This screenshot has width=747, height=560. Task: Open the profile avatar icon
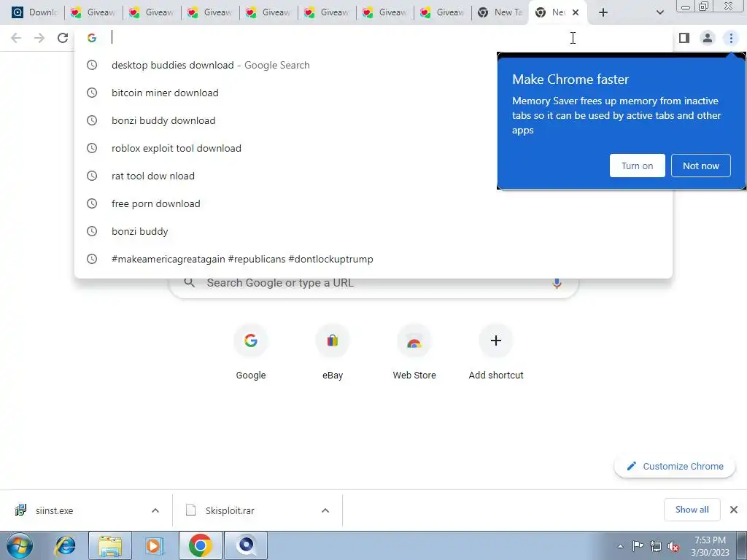pyautogui.click(x=708, y=38)
